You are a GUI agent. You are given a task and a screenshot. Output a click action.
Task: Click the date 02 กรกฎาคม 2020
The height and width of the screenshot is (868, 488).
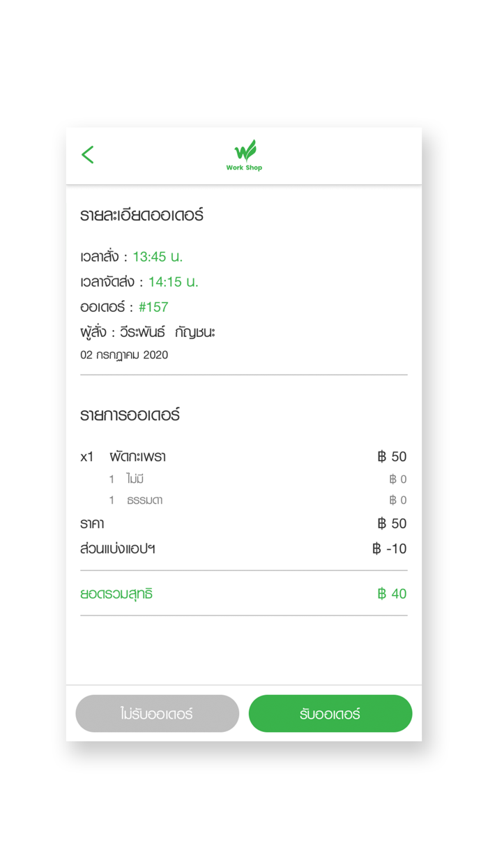click(x=124, y=355)
